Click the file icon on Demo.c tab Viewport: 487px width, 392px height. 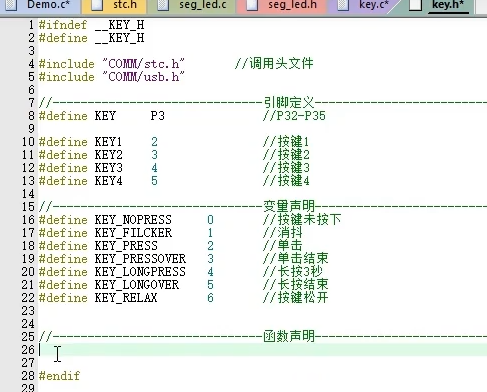point(11,5)
